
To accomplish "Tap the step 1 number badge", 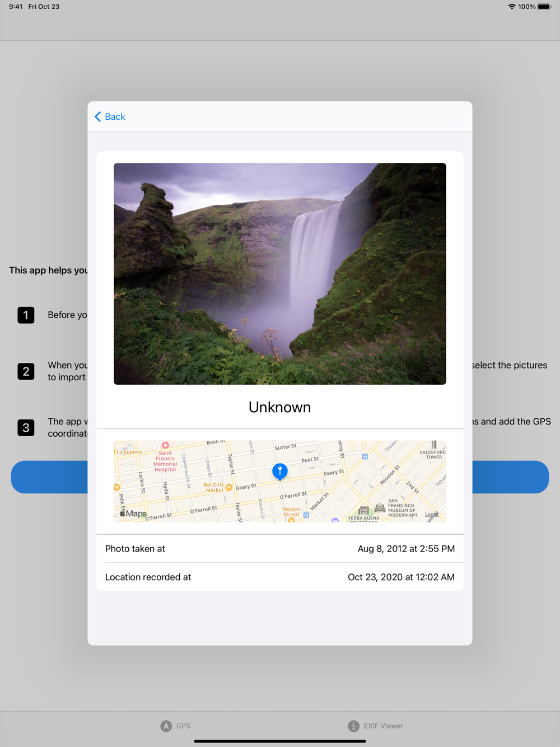I will (x=26, y=315).
